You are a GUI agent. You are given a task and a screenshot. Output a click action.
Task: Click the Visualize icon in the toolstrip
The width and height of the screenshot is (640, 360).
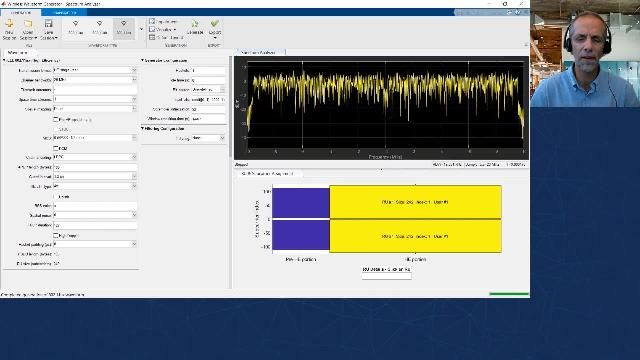(x=152, y=29)
